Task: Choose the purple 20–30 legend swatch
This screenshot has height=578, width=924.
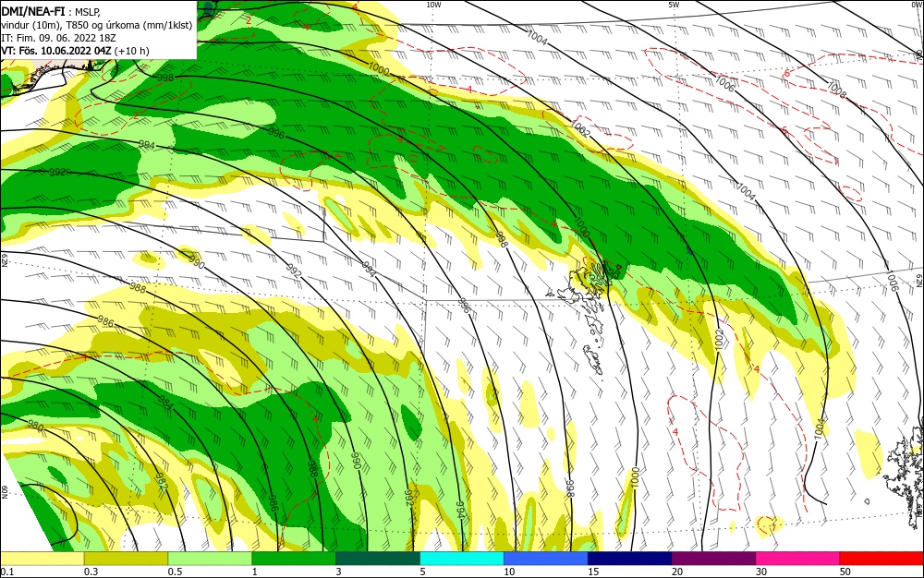Action: [x=713, y=559]
